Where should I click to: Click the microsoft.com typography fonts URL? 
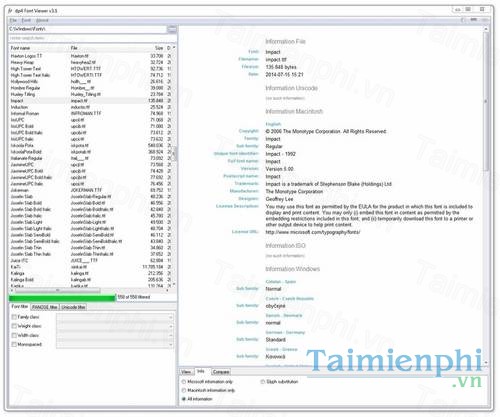coord(313,232)
